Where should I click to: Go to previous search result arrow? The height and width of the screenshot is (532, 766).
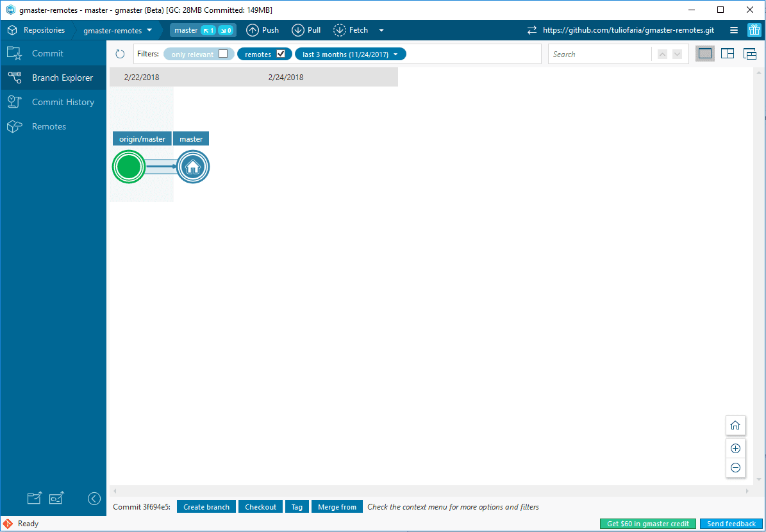coord(662,54)
